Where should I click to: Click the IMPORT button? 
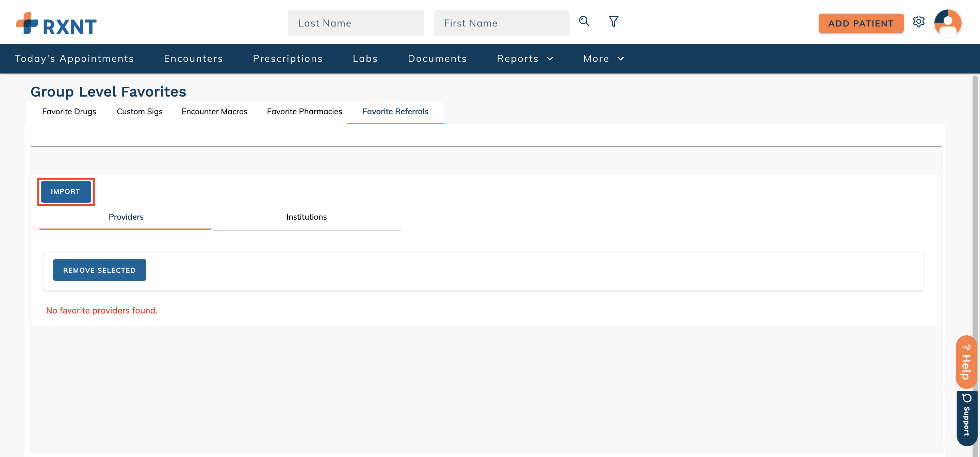(65, 192)
